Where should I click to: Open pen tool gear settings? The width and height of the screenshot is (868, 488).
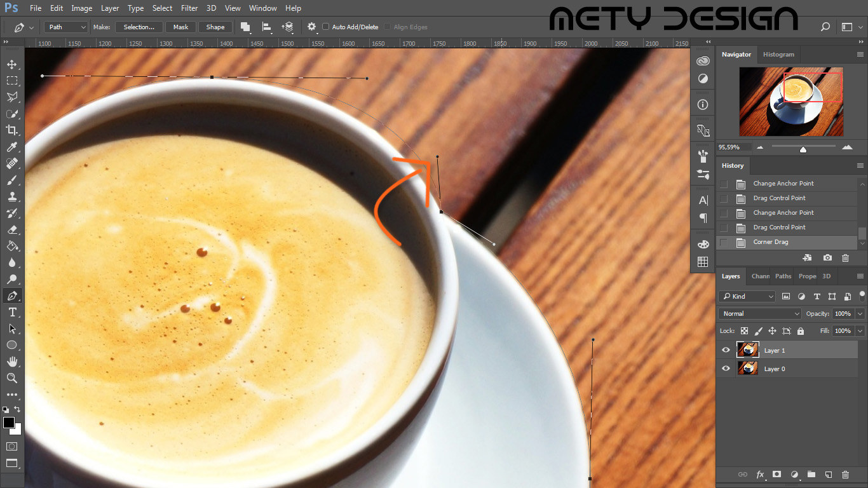coord(311,27)
